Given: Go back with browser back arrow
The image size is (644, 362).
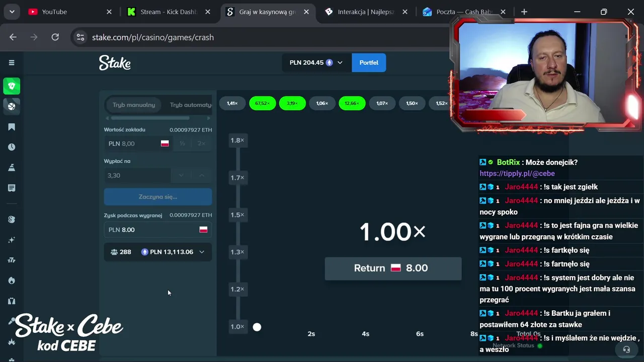Looking at the screenshot, I should tap(13, 37).
